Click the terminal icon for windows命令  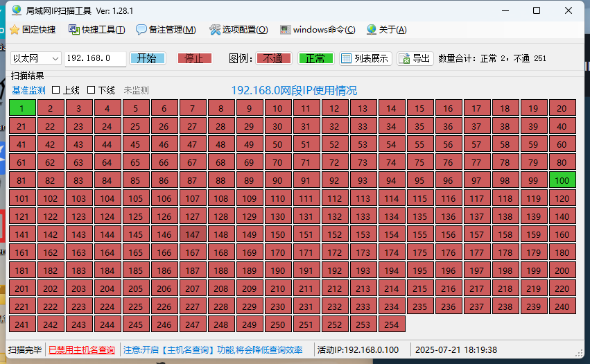[285, 30]
